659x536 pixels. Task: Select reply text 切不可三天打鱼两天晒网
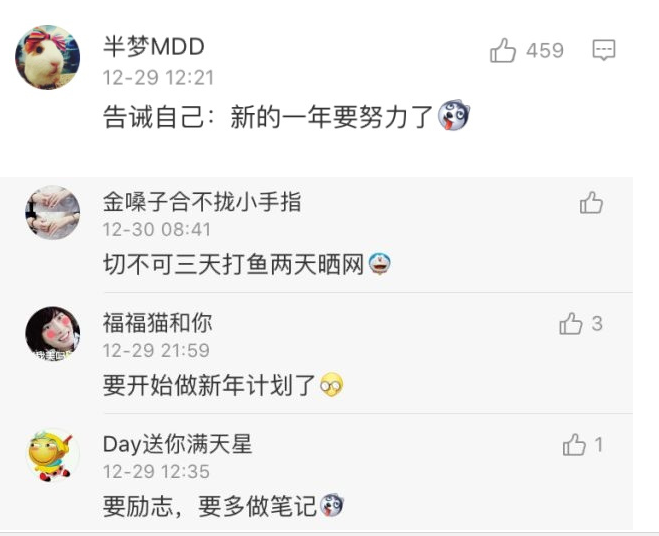[x=234, y=264]
